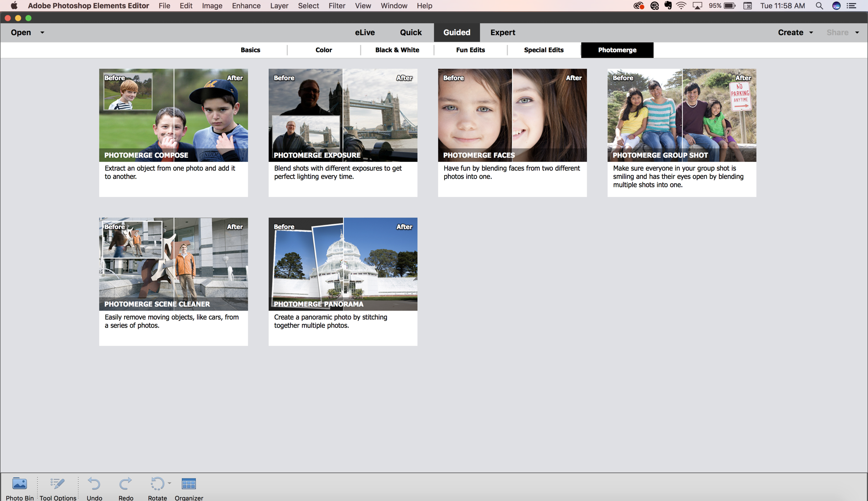Switch to eLive mode
868x501 pixels.
point(365,32)
